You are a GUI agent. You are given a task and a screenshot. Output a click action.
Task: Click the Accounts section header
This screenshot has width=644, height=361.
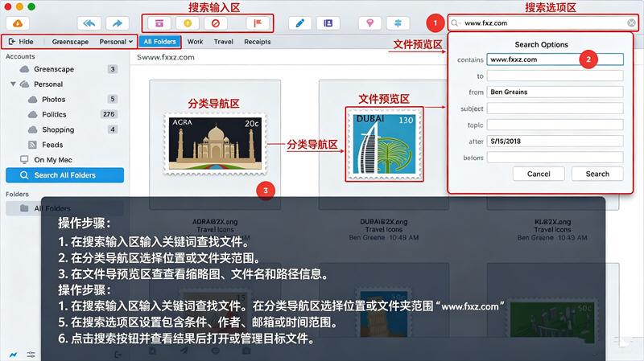[x=20, y=56]
